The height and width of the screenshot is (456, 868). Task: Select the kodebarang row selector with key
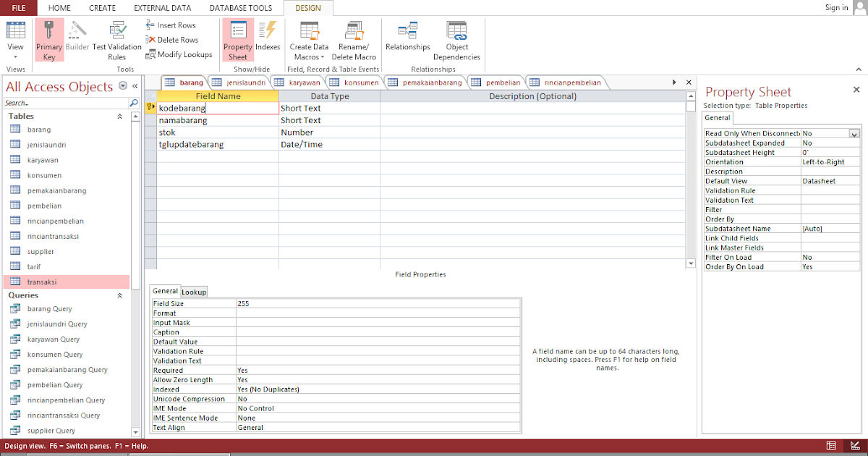(151, 108)
